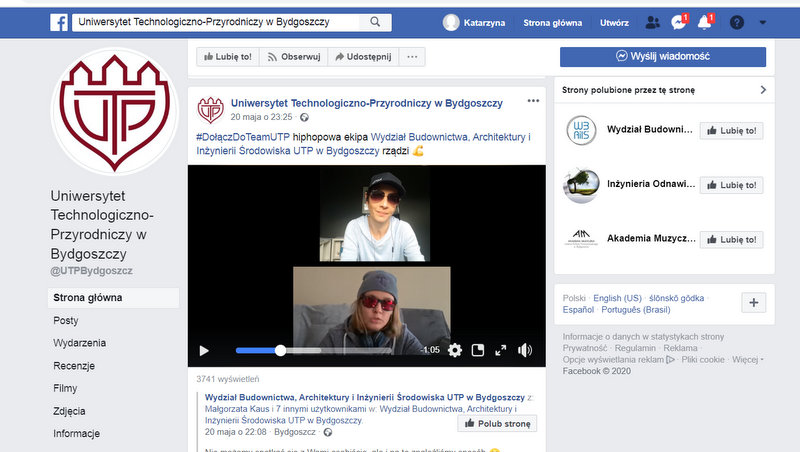Open Messenger messages icon

[x=678, y=22]
